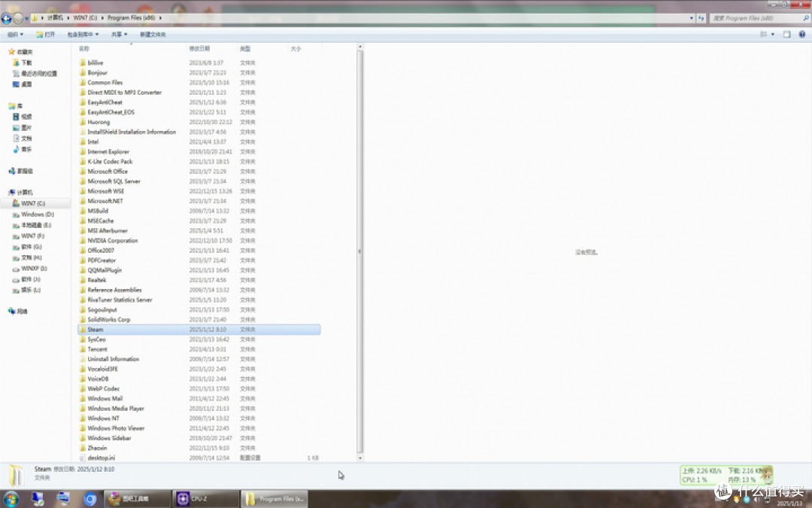The image size is (812, 508).
Task: Go back with the blue Back arrow
Action: coord(6,19)
